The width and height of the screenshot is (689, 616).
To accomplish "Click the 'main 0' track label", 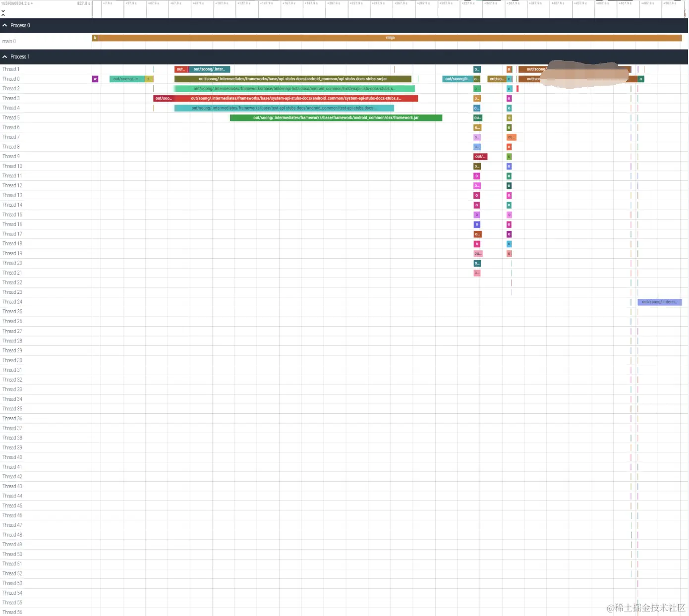I will 9,41.
